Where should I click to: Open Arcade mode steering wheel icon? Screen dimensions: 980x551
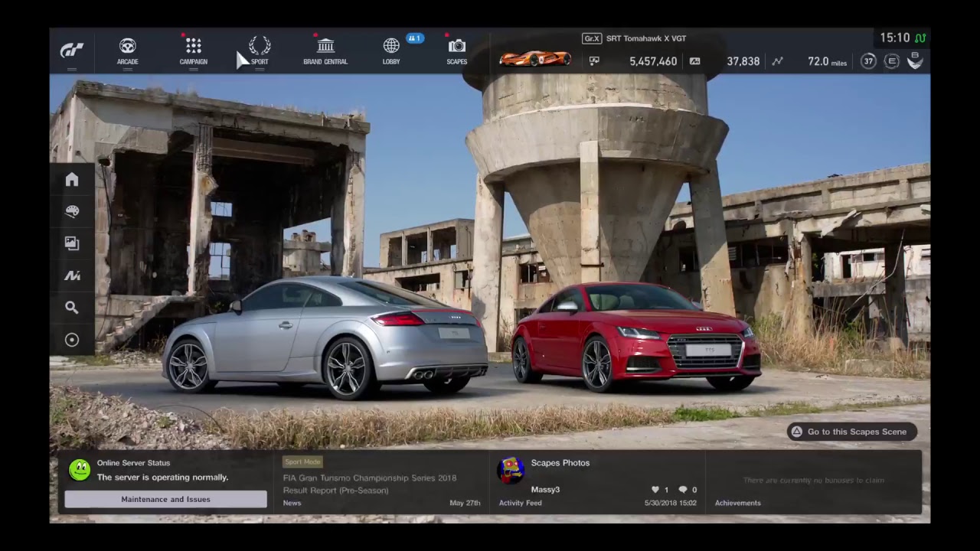127,46
